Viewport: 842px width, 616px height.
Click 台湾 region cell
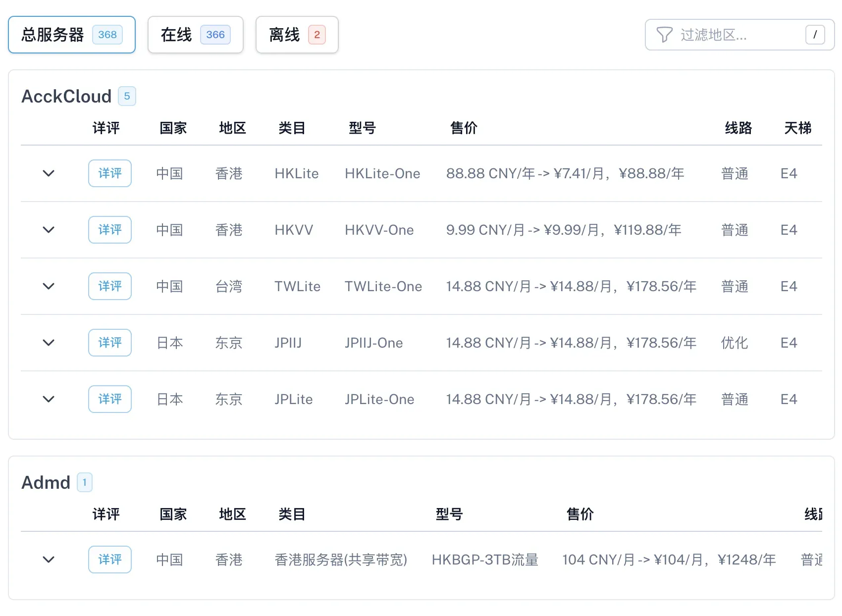click(229, 286)
